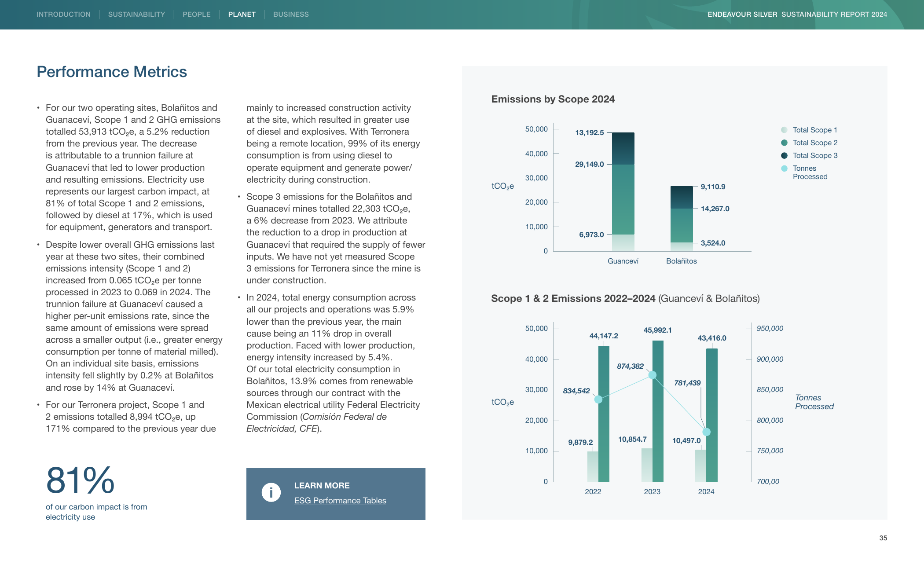Click the LEARN MORE heading text
This screenshot has width=924, height=561.
322,485
